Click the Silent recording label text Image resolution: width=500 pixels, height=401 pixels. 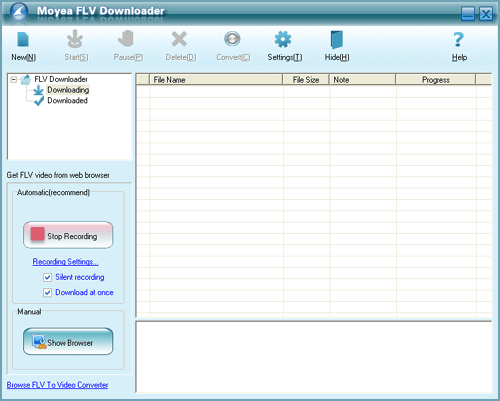tap(80, 277)
